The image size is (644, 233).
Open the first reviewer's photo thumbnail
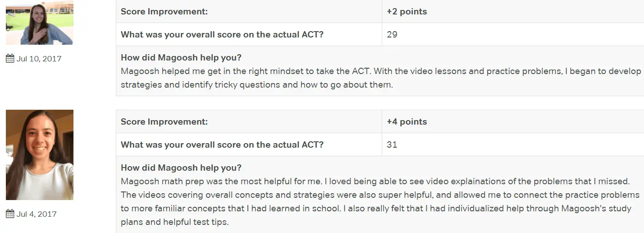coord(40,22)
